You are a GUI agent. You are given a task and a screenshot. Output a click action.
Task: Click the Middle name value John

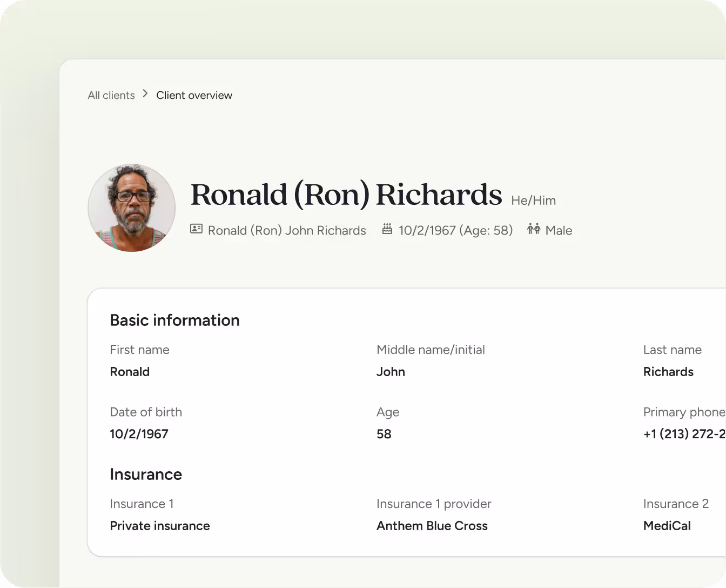pyautogui.click(x=391, y=372)
